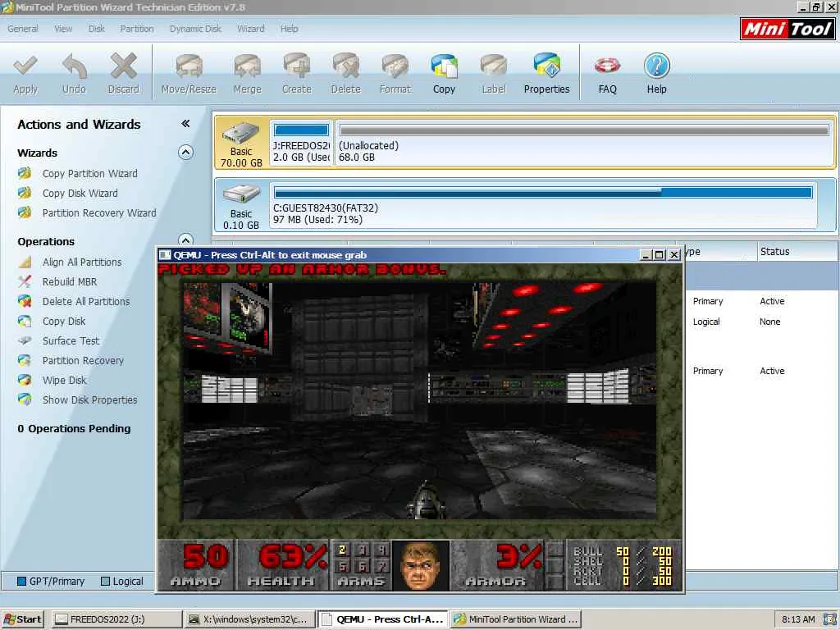Click inside the QEMU Doom game view

pyautogui.click(x=420, y=400)
